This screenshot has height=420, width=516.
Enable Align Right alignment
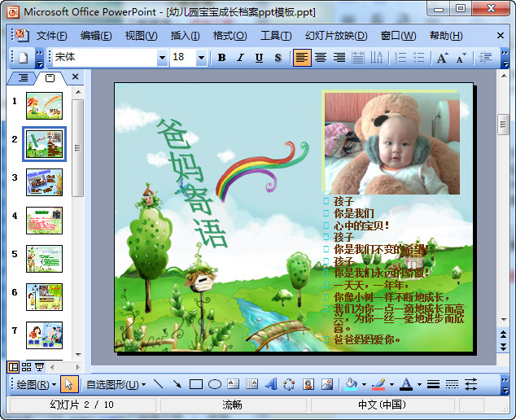tap(339, 58)
